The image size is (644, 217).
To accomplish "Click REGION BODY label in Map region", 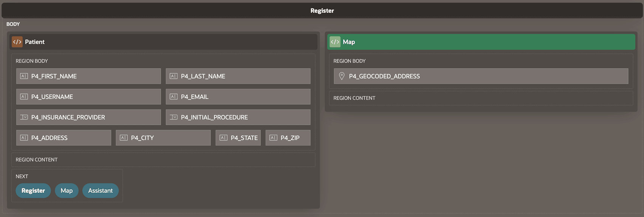I will pos(350,61).
